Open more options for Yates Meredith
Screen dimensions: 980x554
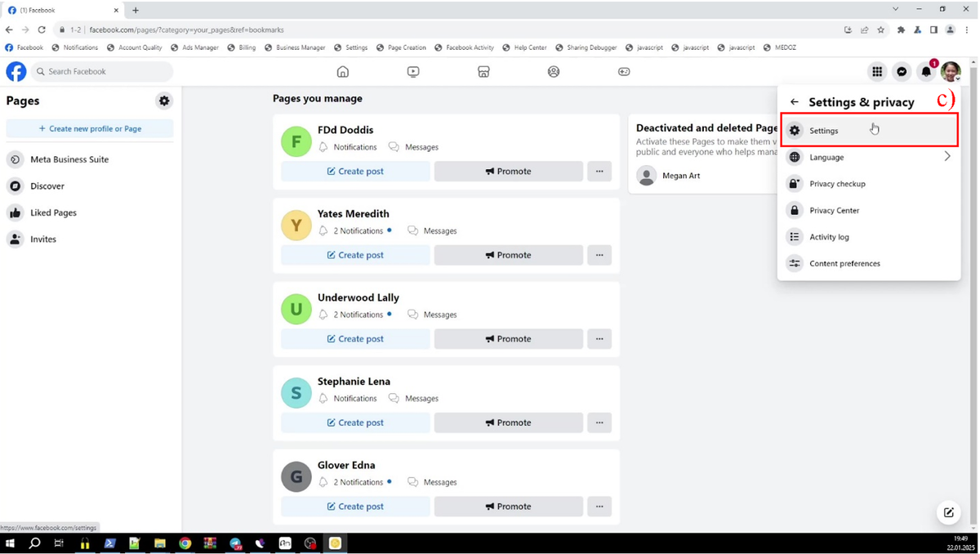click(x=599, y=255)
